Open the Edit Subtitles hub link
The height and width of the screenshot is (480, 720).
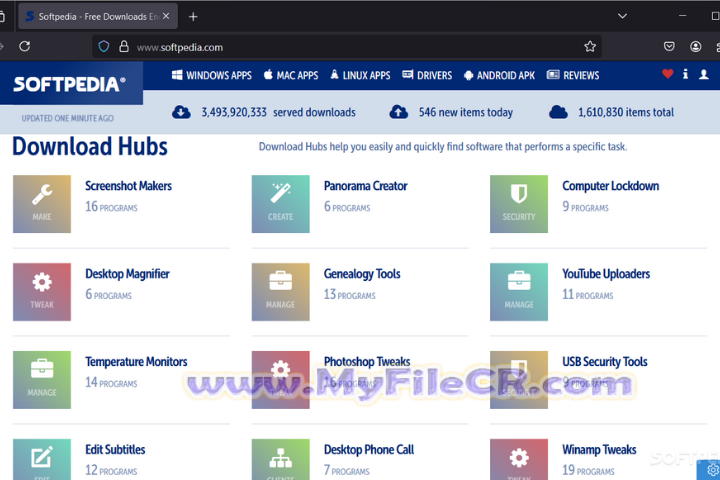point(115,450)
